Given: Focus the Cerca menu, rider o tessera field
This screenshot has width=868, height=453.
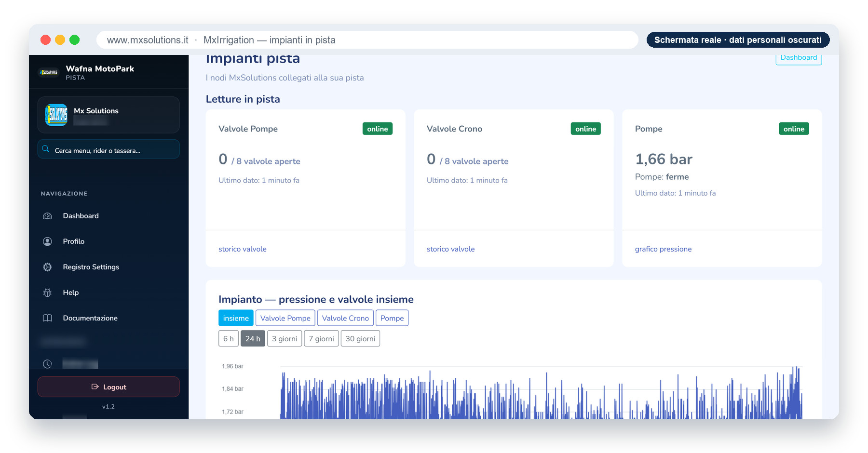Looking at the screenshot, I should [108, 149].
